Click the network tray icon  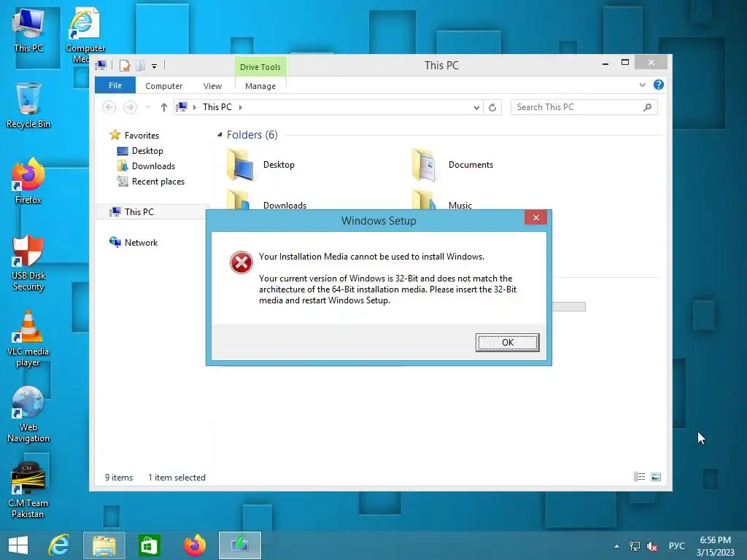click(635, 546)
